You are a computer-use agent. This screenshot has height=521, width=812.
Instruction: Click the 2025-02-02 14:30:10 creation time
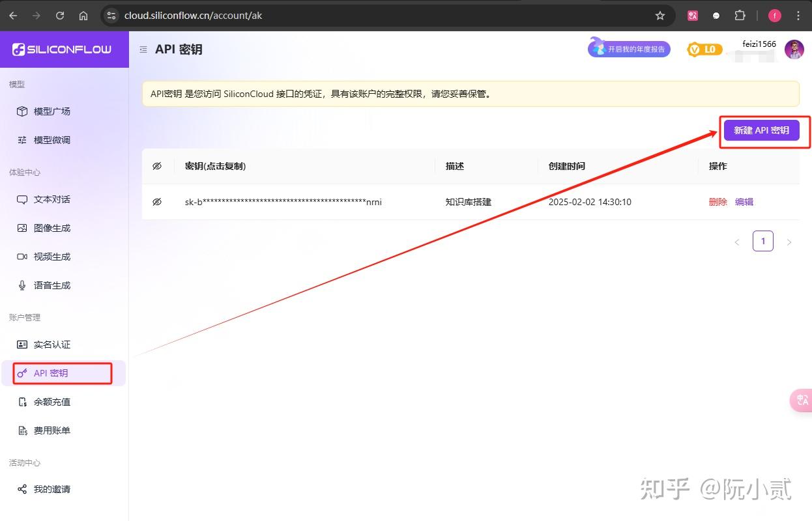[x=590, y=202]
